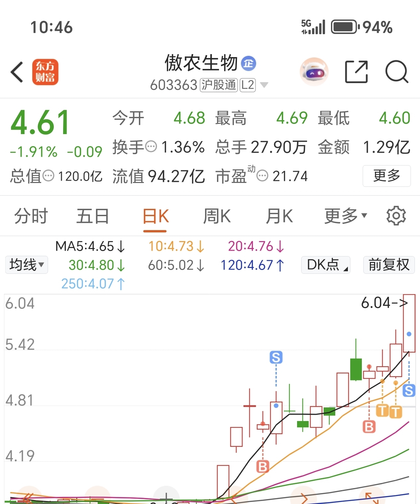Screen dimensions: 420x504
Task: Switch to the 月K tab
Action: point(279,216)
